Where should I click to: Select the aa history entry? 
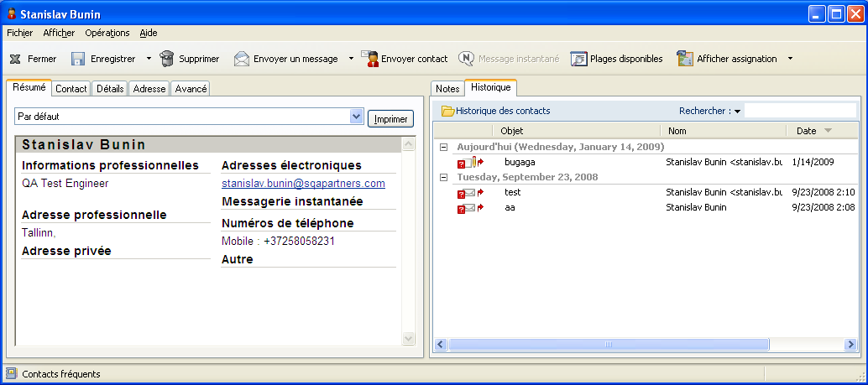646,208
